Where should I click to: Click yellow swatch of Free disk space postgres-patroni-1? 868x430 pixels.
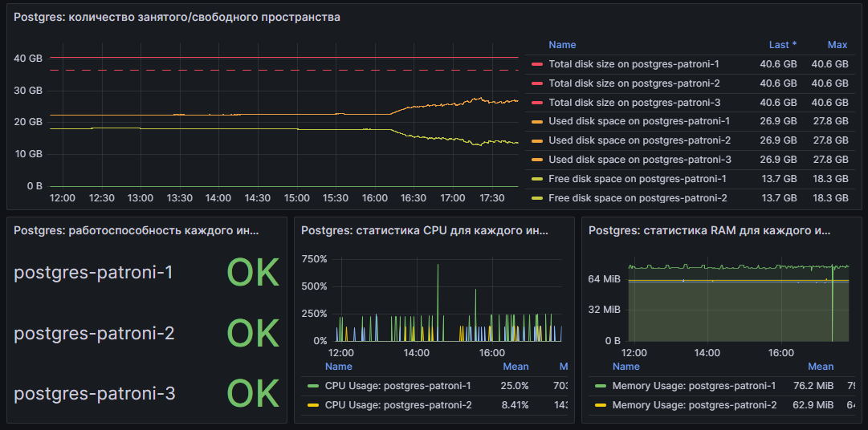point(537,180)
